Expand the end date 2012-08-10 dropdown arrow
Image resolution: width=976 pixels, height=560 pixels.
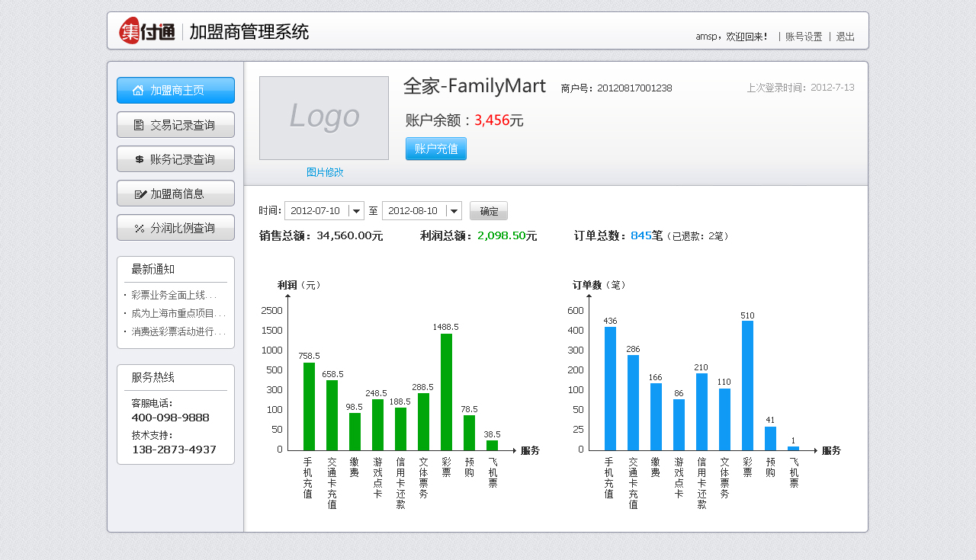[454, 211]
